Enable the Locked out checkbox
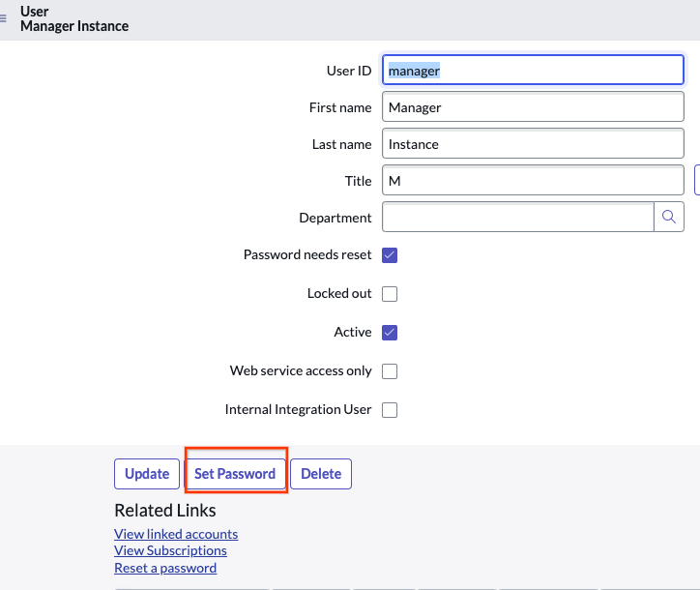Viewport: 700px width, 590px height. [390, 294]
